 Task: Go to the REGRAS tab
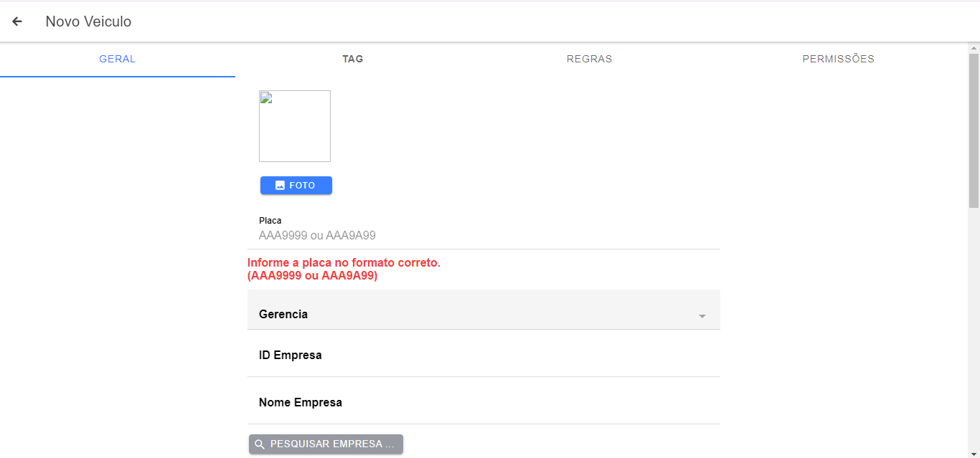[x=589, y=59]
